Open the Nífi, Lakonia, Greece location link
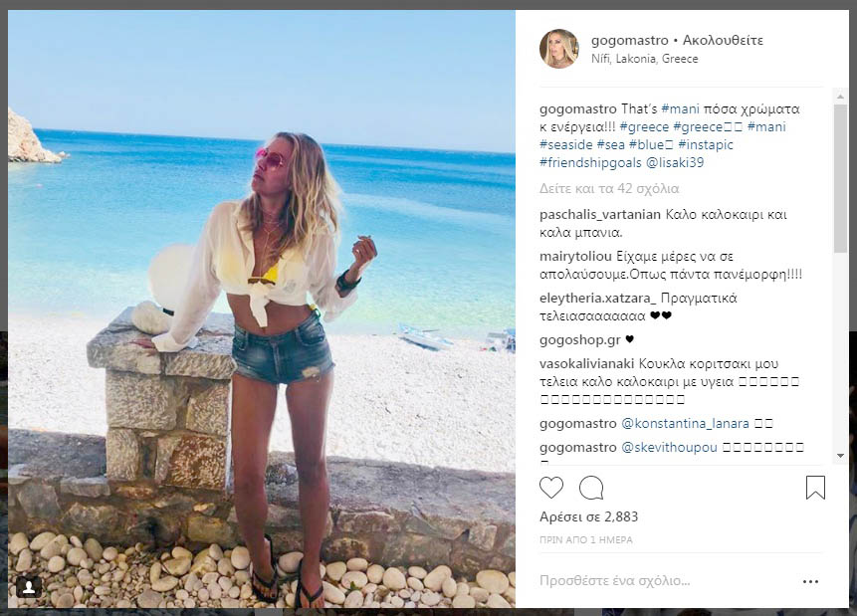 pyautogui.click(x=644, y=59)
